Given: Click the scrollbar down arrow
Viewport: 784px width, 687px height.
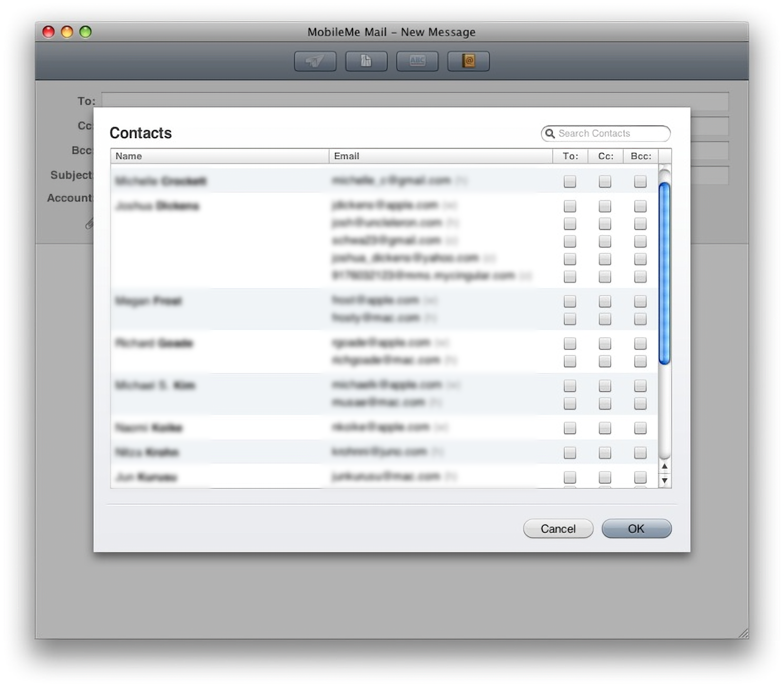Looking at the screenshot, I should tap(664, 480).
